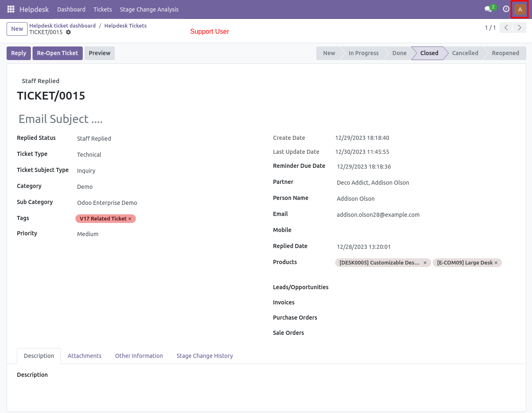Open Stage Change Analysis menu
532x413 pixels.
coord(149,9)
